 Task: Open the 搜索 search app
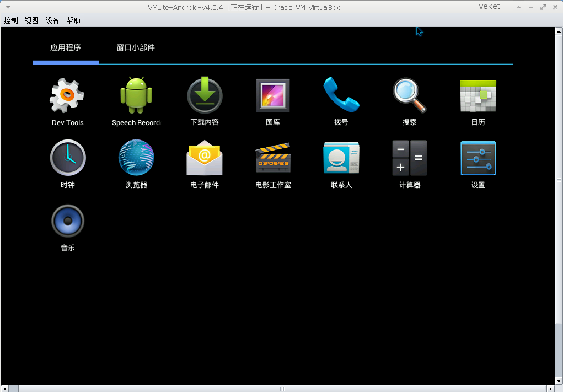point(410,102)
